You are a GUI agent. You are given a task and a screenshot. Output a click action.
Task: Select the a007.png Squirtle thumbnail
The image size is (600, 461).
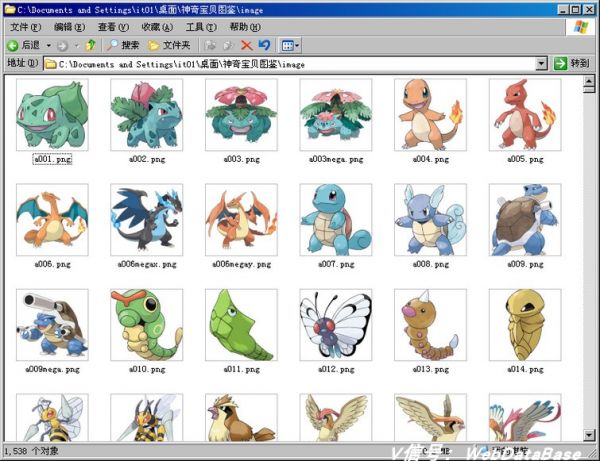[x=336, y=220]
